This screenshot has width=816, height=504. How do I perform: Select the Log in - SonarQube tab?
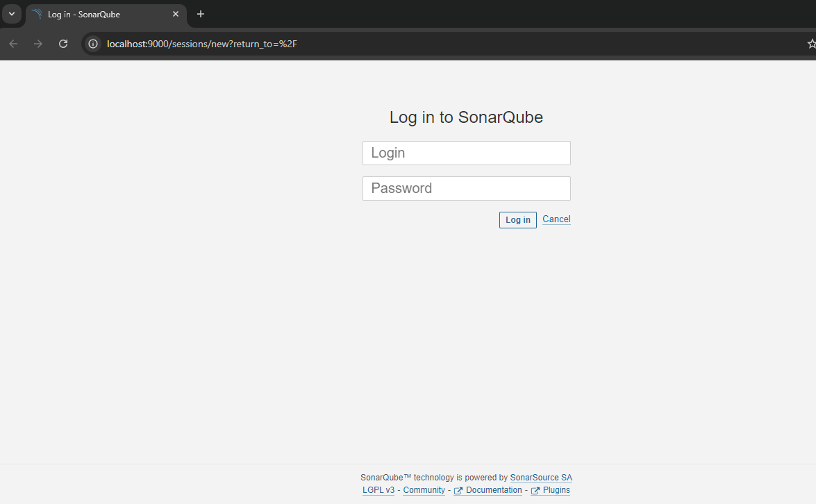[x=106, y=15]
